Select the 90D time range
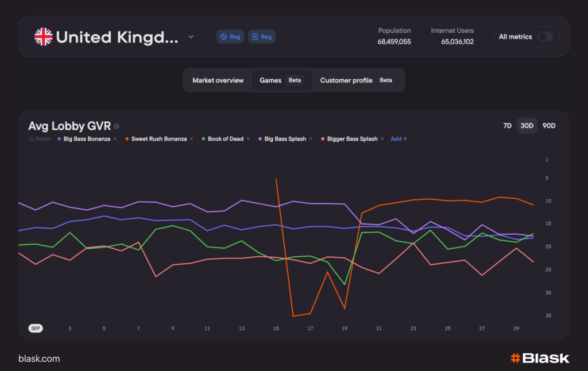The height and width of the screenshot is (371, 588). pos(549,126)
